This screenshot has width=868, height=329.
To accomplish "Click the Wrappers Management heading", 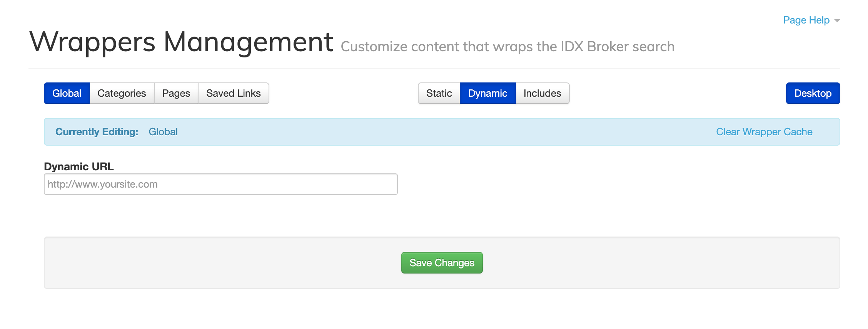I will (x=181, y=42).
